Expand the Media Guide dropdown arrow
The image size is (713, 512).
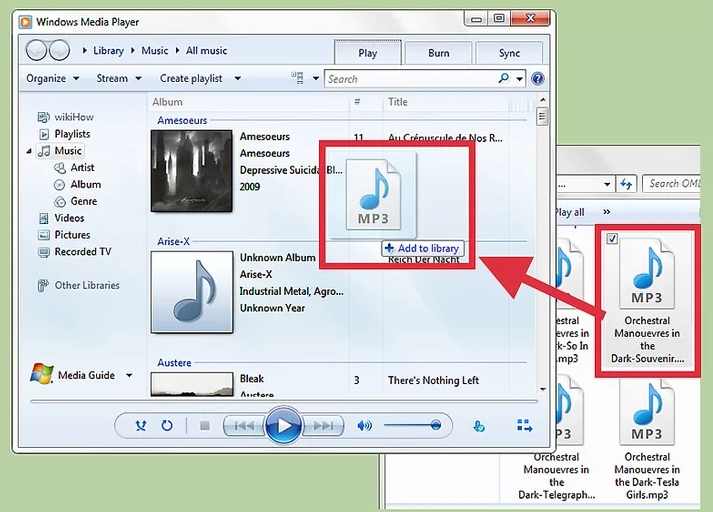point(129,375)
